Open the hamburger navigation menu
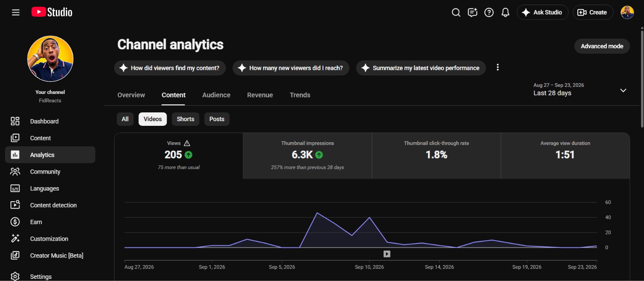Screen dimensions: 644x281 (x=16, y=13)
